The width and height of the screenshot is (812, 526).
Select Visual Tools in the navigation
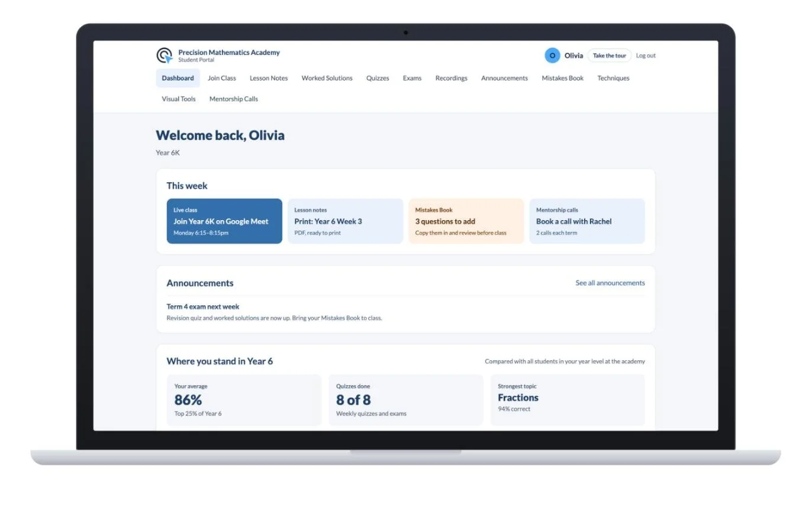[x=179, y=99]
